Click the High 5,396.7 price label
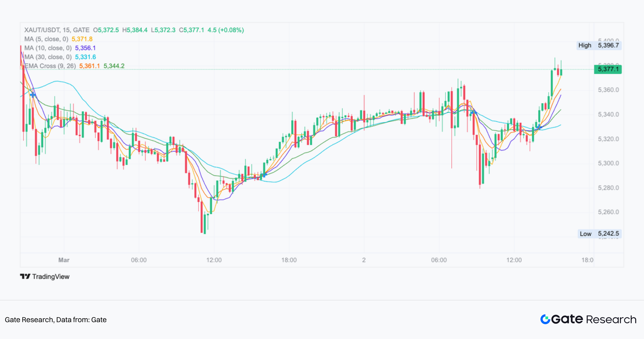Viewport: 644px width, 339px height. coord(599,45)
